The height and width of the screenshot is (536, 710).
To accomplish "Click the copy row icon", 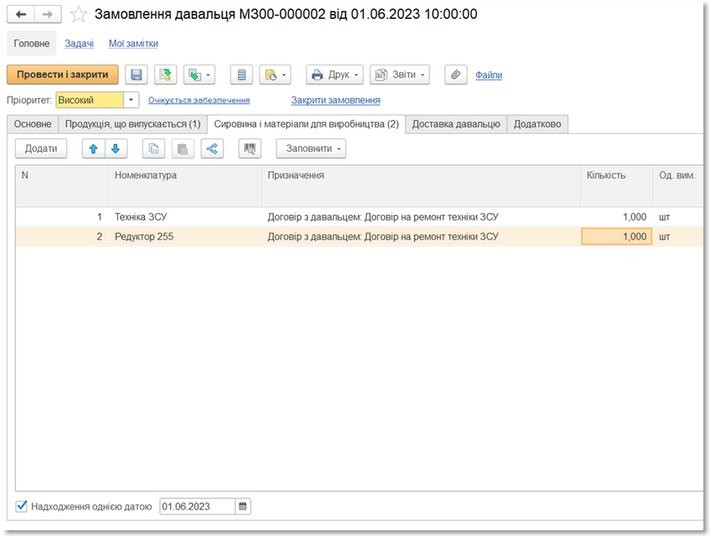I will click(154, 149).
